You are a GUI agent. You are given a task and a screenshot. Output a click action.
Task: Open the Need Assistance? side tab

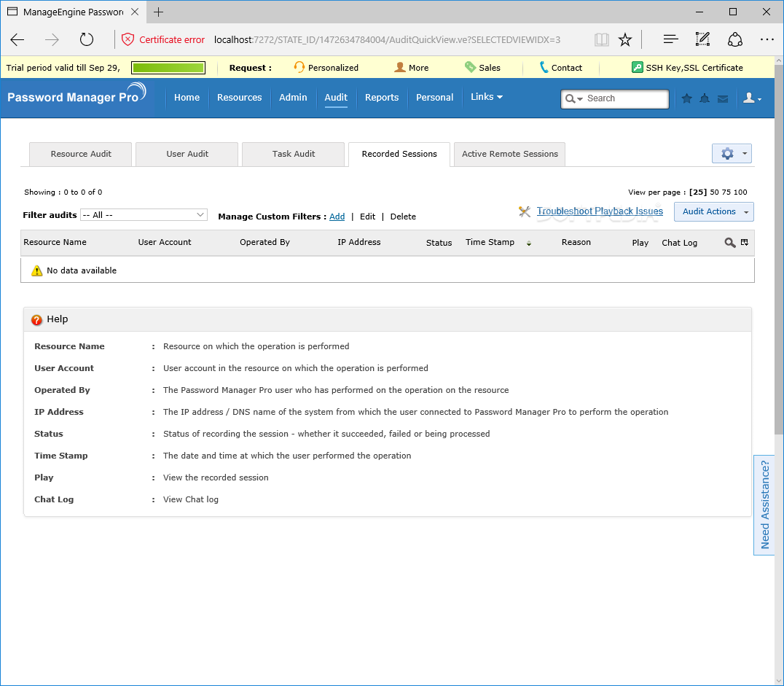pos(764,505)
